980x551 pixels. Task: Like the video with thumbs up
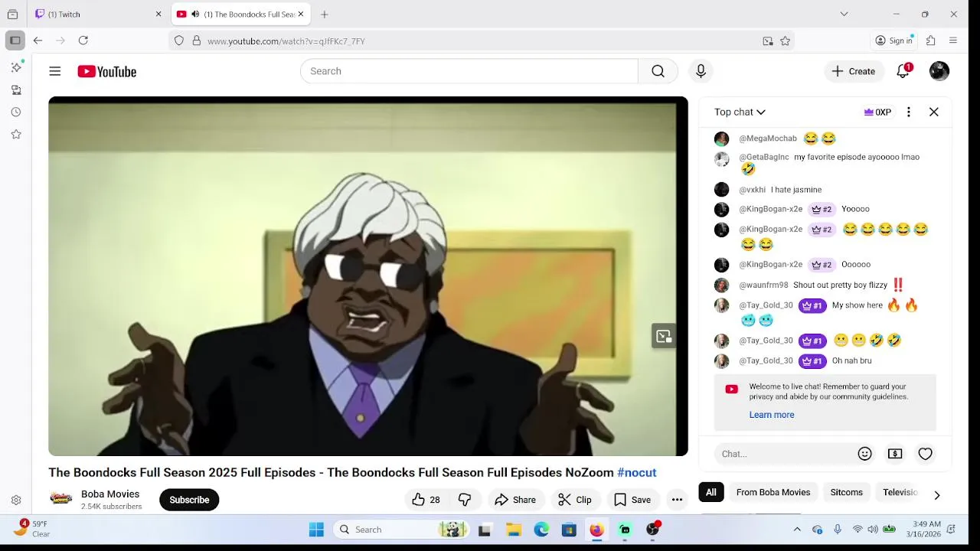(x=426, y=500)
